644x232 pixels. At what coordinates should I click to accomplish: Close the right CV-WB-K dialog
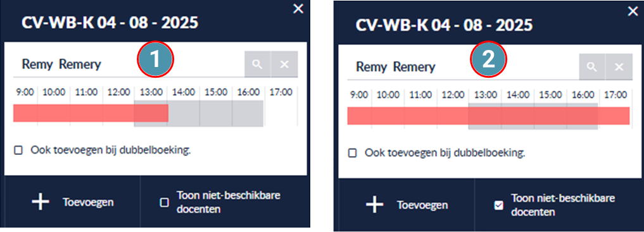coord(633,11)
